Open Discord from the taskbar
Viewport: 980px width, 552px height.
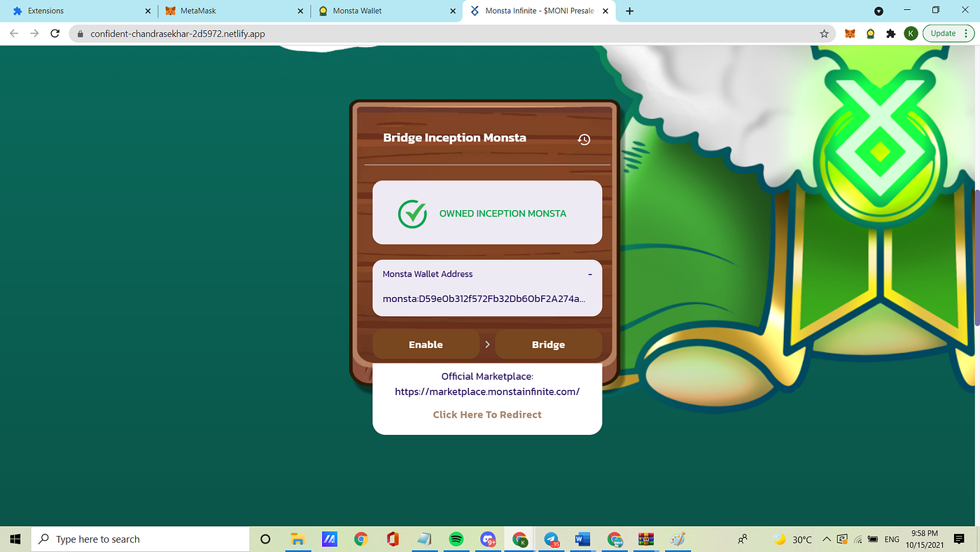(x=488, y=539)
